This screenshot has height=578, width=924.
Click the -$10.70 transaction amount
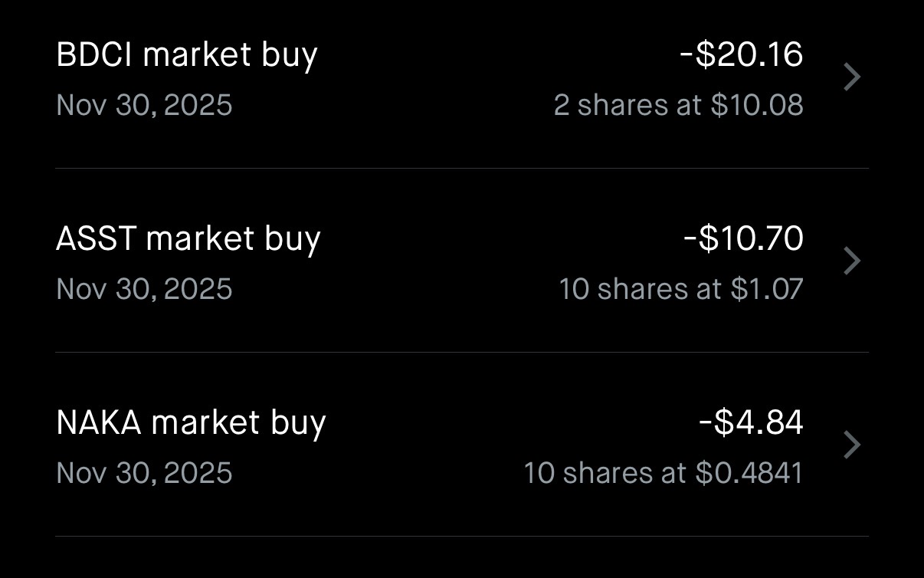tap(743, 238)
